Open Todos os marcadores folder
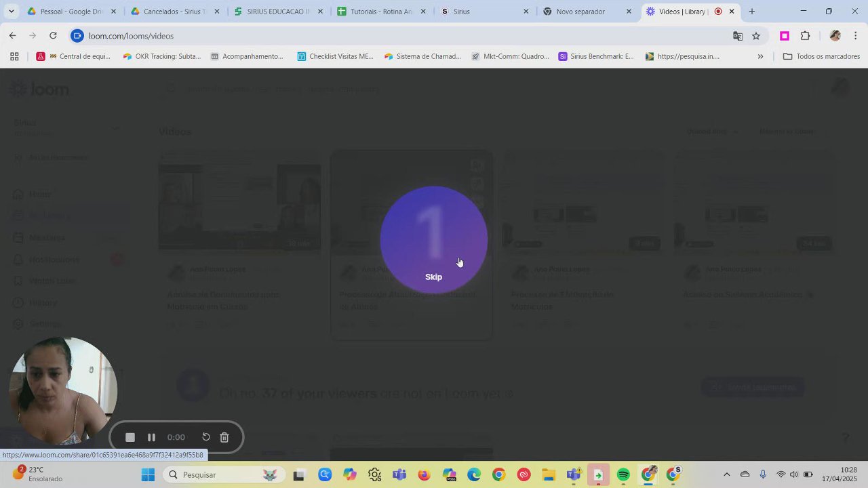Screen dimensions: 868x488 pyautogui.click(x=821, y=56)
